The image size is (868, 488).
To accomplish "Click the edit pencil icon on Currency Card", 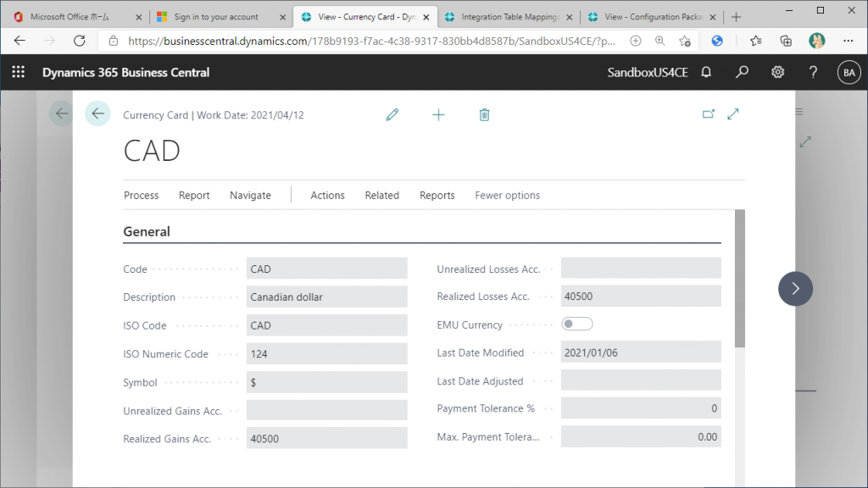I will 392,114.
